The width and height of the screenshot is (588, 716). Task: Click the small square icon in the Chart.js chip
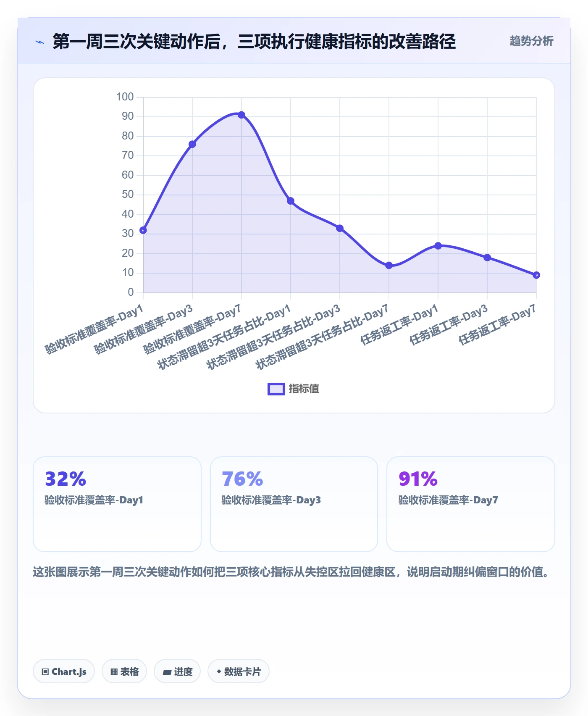tap(45, 671)
